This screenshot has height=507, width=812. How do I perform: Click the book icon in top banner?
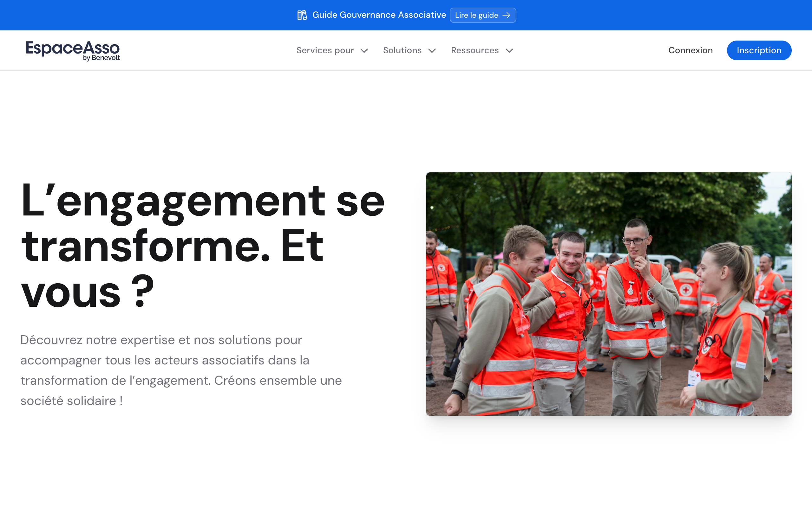[302, 15]
